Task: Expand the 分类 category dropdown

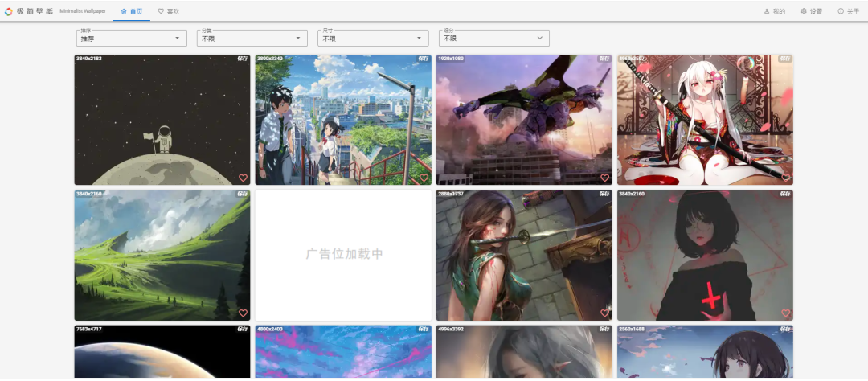Action: [x=252, y=38]
